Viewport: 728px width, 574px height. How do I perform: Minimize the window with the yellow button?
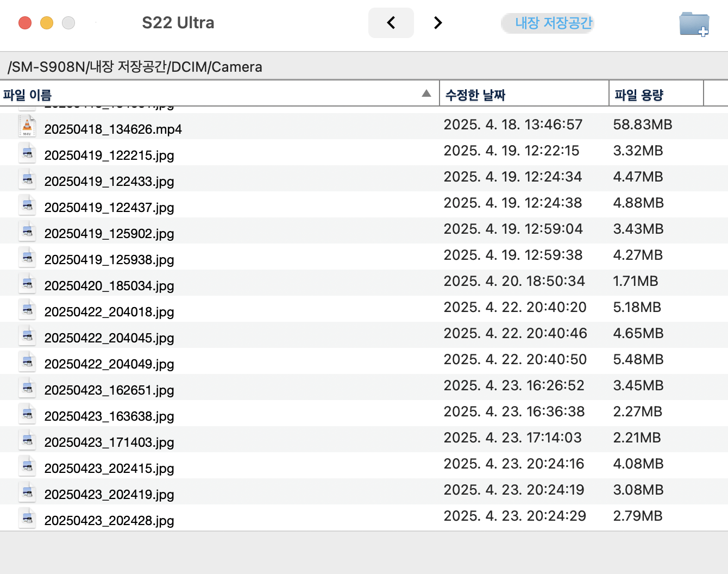click(x=47, y=23)
